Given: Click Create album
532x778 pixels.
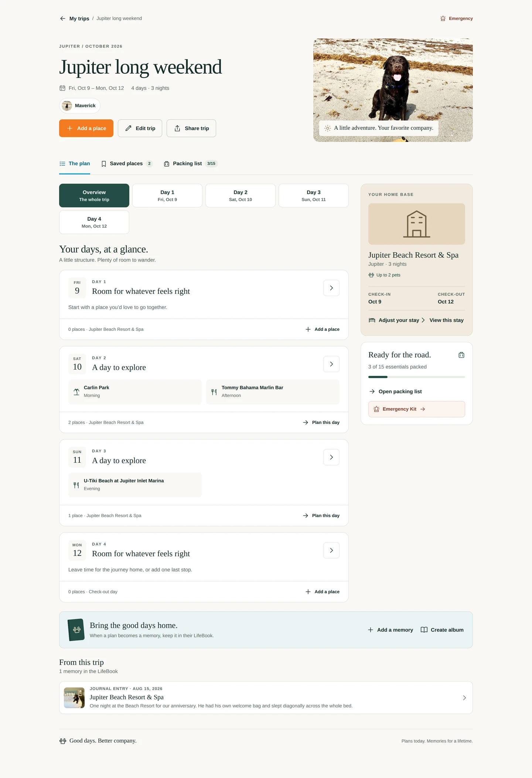Looking at the screenshot, I should pyautogui.click(x=442, y=630).
